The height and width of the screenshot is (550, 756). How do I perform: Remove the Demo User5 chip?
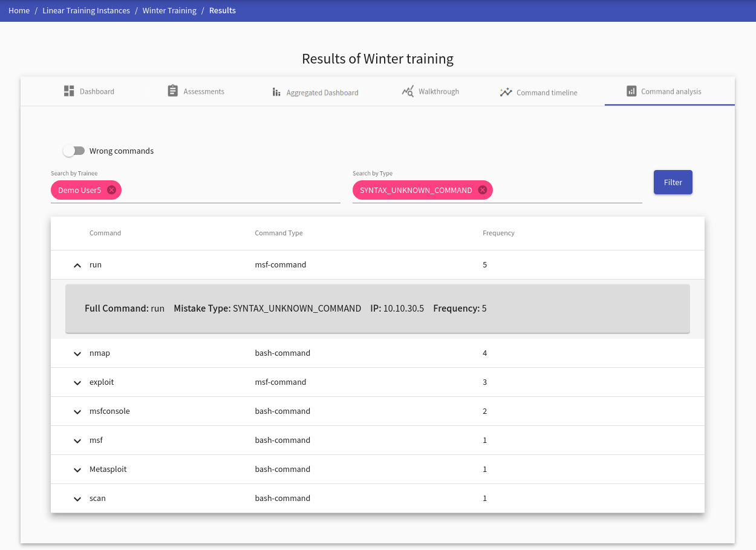pos(111,190)
